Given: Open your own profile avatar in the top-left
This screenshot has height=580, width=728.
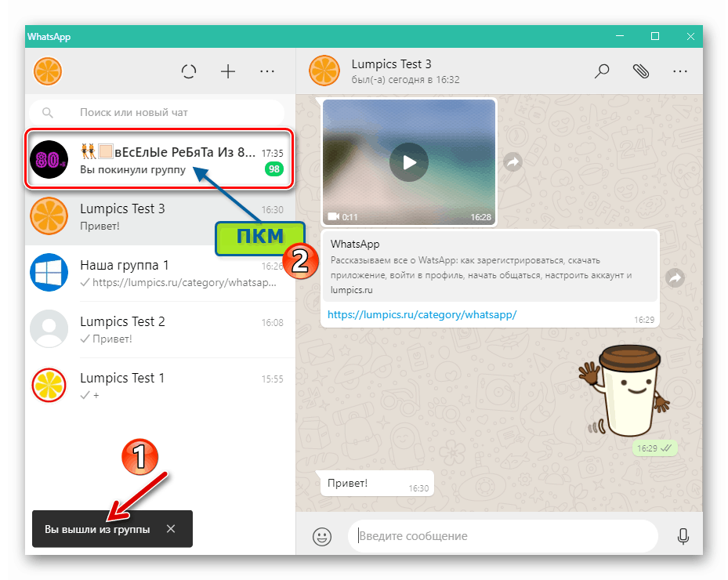Looking at the screenshot, I should (x=48, y=71).
